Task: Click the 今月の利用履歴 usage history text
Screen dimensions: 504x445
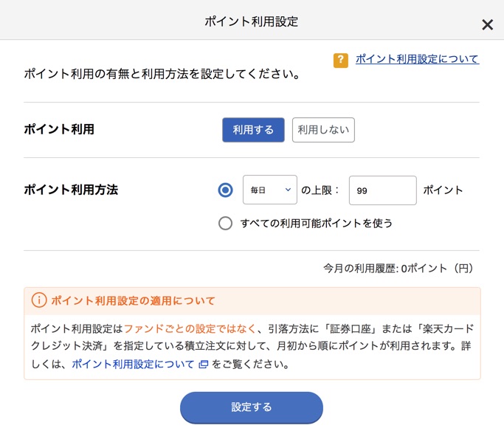Action: click(398, 269)
